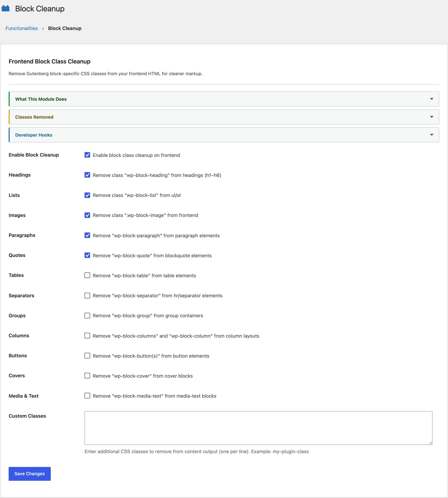Image resolution: width=448 pixels, height=498 pixels.
Task: Click inside the Custom Classes textarea
Action: [258, 428]
